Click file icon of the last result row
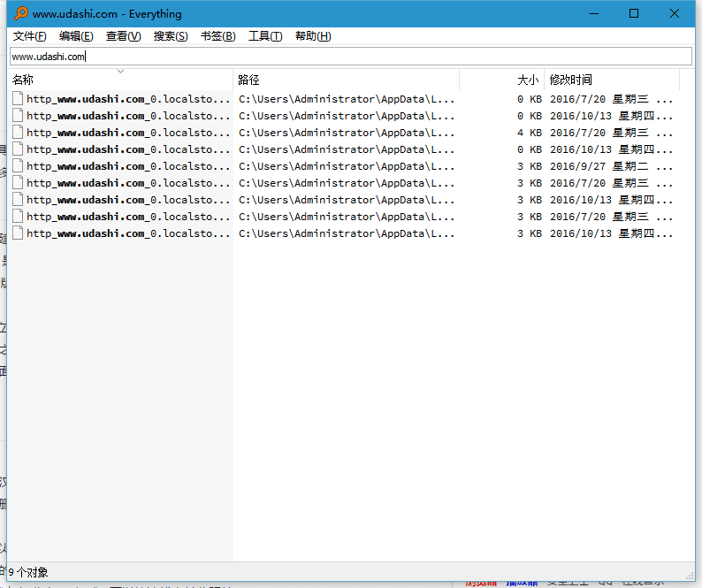Image resolution: width=702 pixels, height=588 pixels. click(x=18, y=233)
